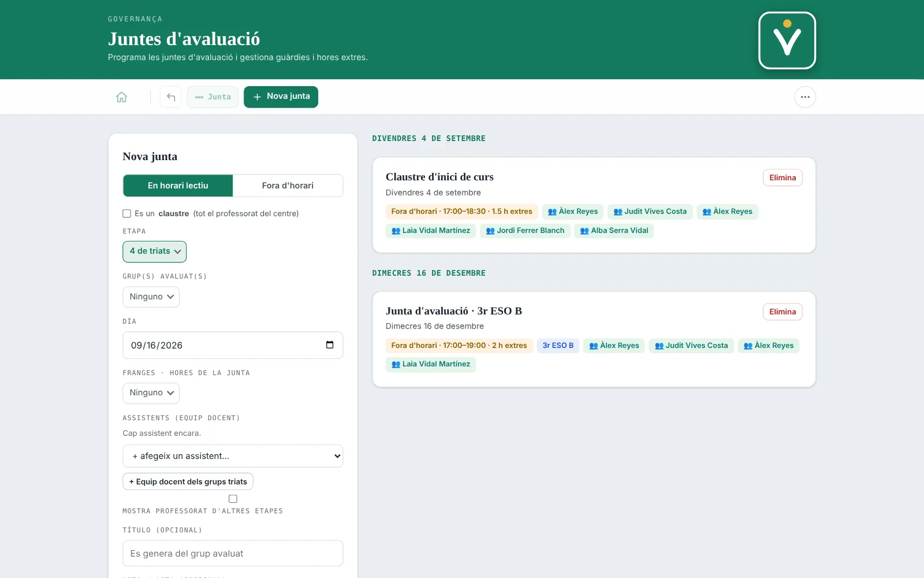This screenshot has height=578, width=924.
Task: Toggle Mostra professorat d'altres etapes checkbox
Action: coord(233,499)
